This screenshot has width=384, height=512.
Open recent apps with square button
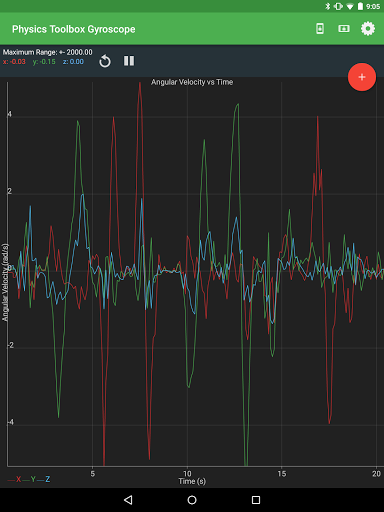click(x=256, y=500)
